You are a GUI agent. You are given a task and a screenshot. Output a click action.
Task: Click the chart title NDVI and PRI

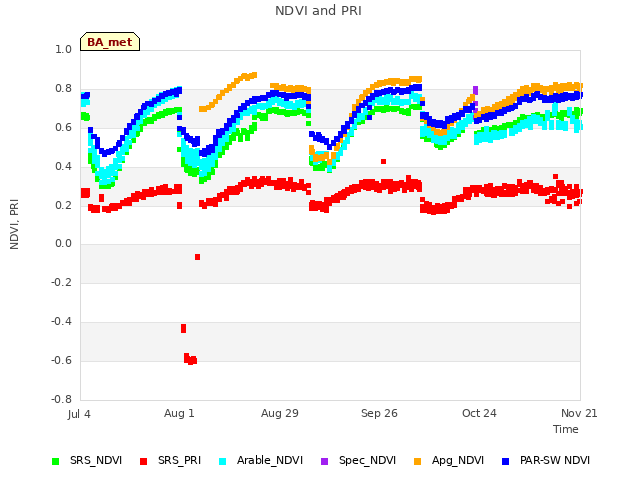click(x=318, y=10)
